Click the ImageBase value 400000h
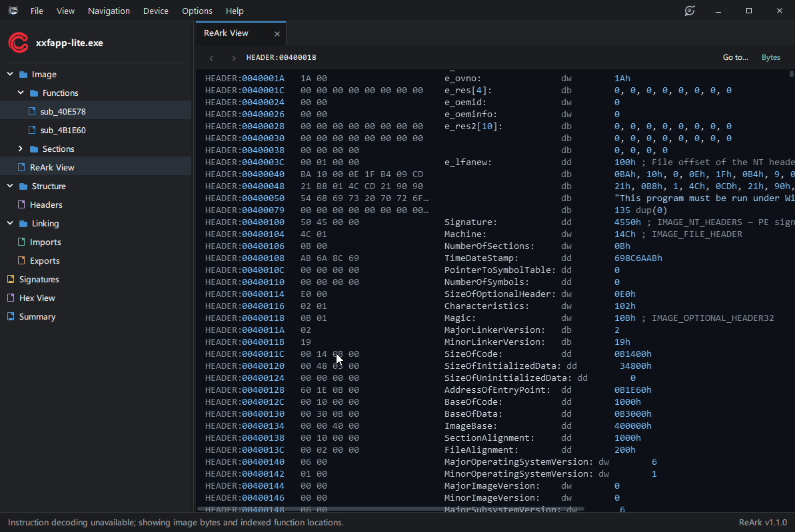Viewport: 795px width, 532px height. (633, 426)
